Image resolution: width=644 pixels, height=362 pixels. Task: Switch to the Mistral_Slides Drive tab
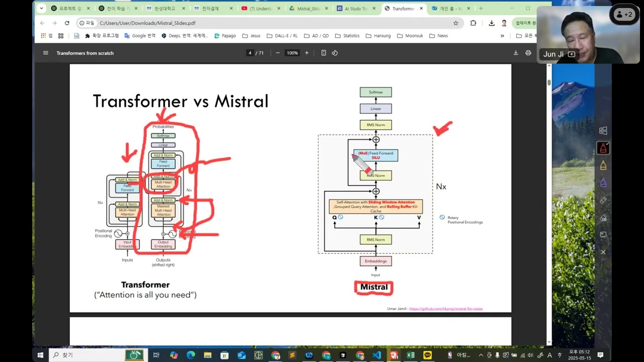[x=308, y=9]
